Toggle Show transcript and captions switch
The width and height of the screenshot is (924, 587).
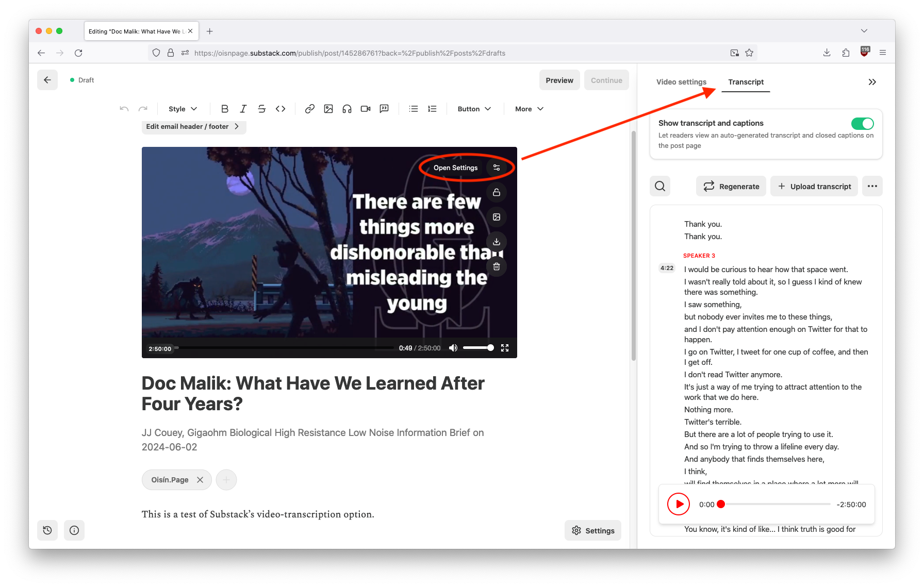pyautogui.click(x=862, y=124)
